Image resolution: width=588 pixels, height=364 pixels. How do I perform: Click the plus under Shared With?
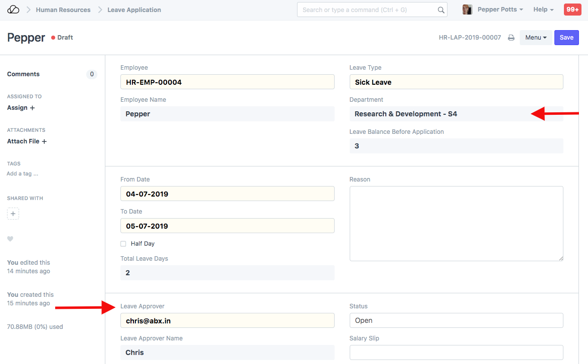[13, 214]
